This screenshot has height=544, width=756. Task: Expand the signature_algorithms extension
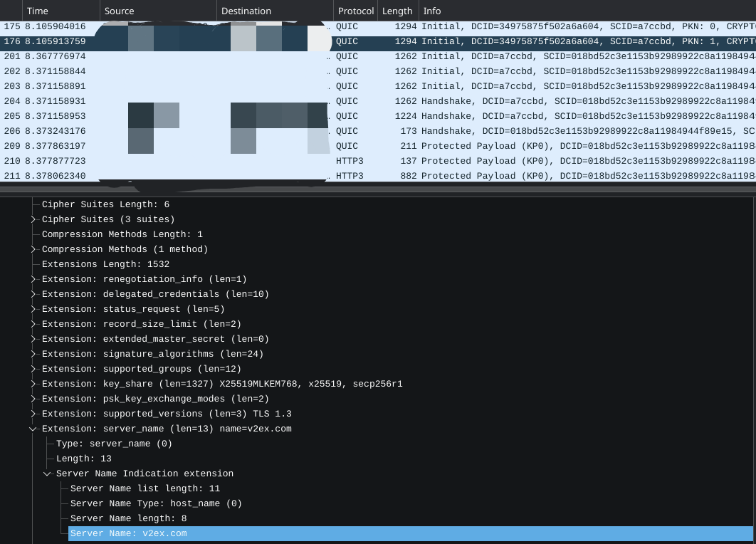pyautogui.click(x=33, y=354)
